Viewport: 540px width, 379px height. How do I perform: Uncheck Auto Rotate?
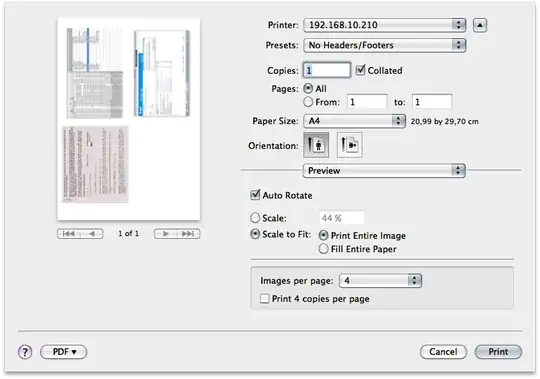point(255,195)
